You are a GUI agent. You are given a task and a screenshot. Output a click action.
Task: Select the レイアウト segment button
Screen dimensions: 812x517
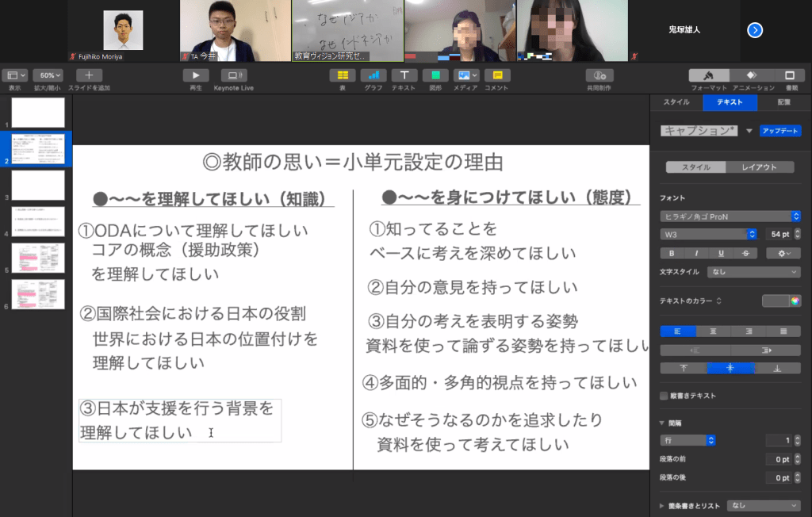(763, 167)
